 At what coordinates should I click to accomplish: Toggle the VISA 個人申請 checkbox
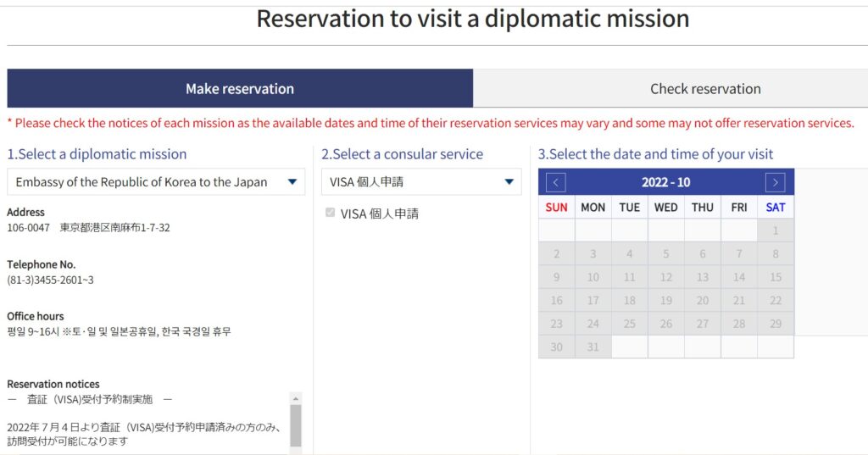coord(331,213)
